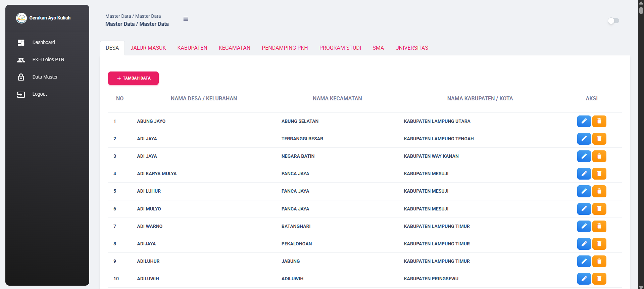Viewport: 644px width, 289px height.
Task: Click the ABUNG SELATAN cell
Action: tap(300, 121)
